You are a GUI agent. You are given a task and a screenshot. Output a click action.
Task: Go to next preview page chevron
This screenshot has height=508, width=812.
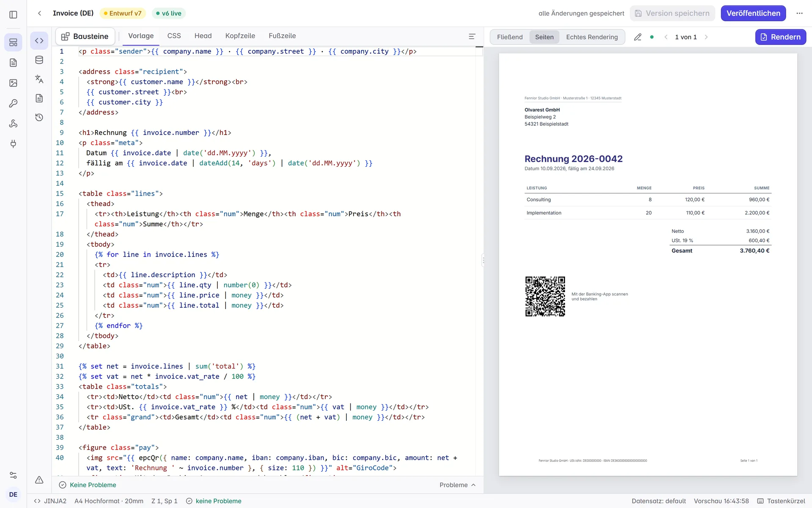coord(706,37)
